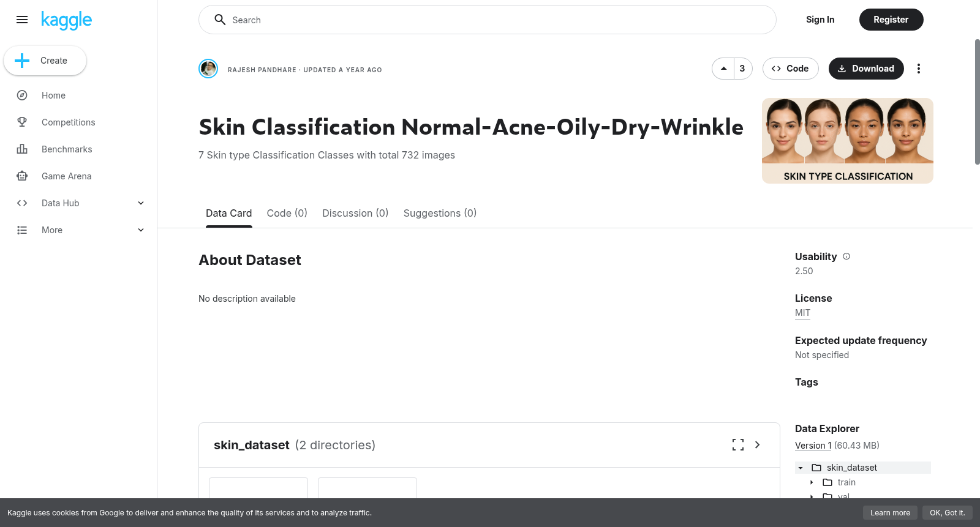Click the Create button
Image resolution: width=980 pixels, height=527 pixels.
(x=45, y=61)
